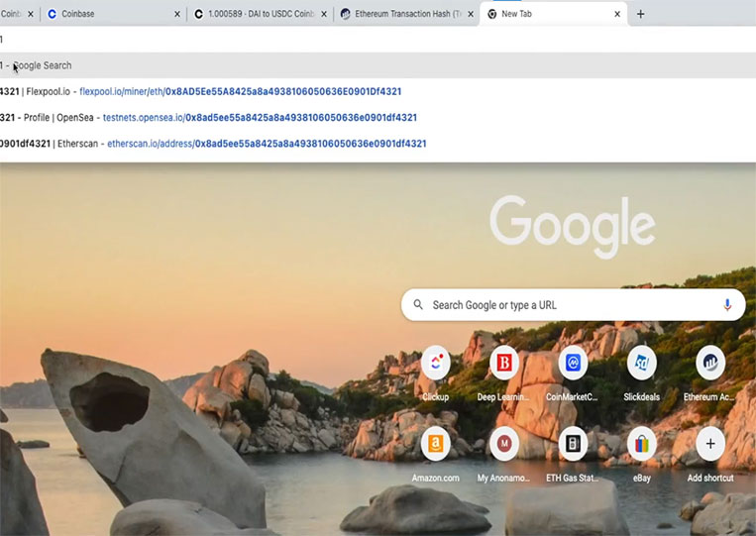
Task: Close the New Tab tab
Action: click(x=617, y=14)
